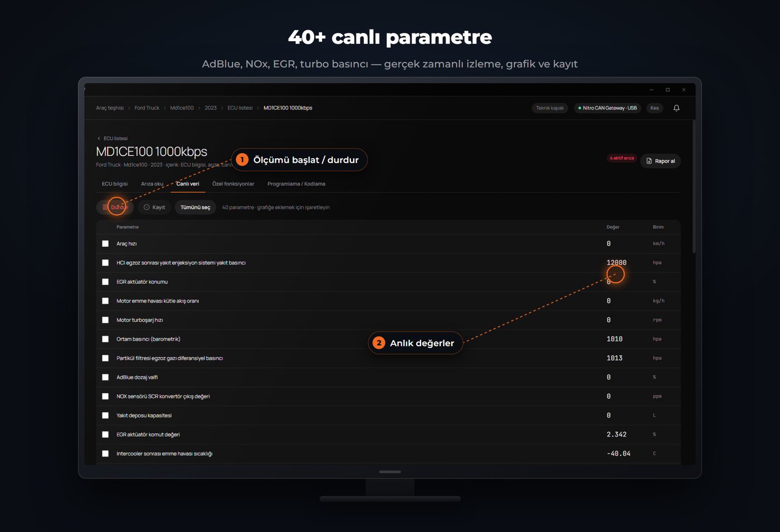Open the "Arıza oku" tab
This screenshot has height=532, width=780.
(152, 184)
